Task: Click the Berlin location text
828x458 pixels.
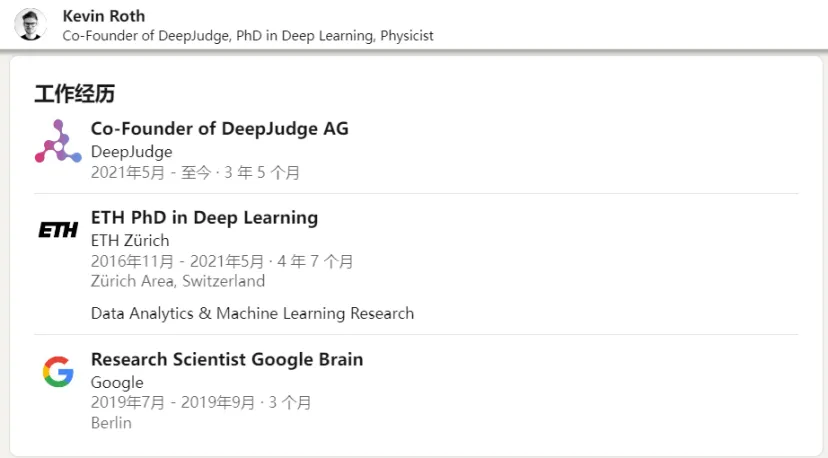Action: click(x=111, y=423)
